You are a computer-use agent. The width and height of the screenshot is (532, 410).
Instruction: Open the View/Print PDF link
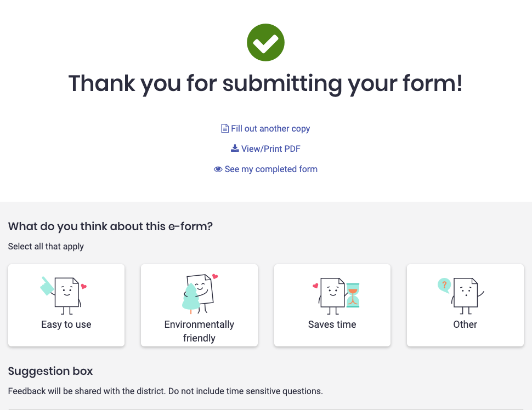point(271,149)
